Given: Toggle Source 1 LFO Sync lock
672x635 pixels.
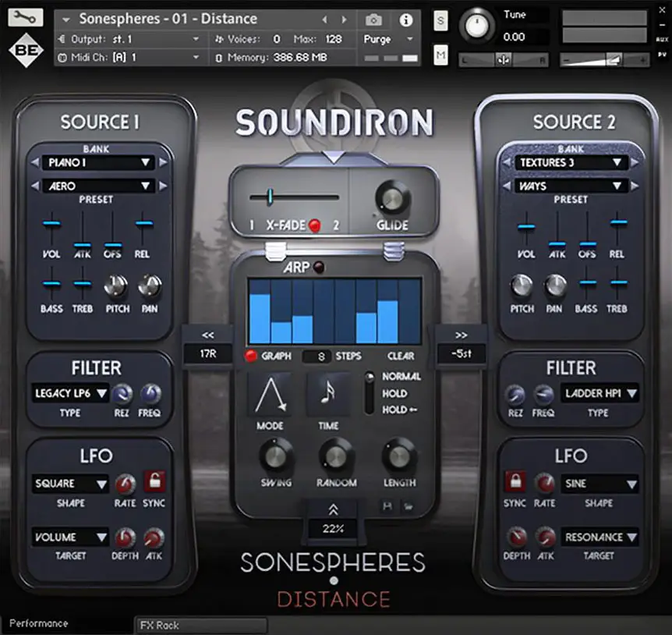Looking at the screenshot, I should (x=154, y=482).
